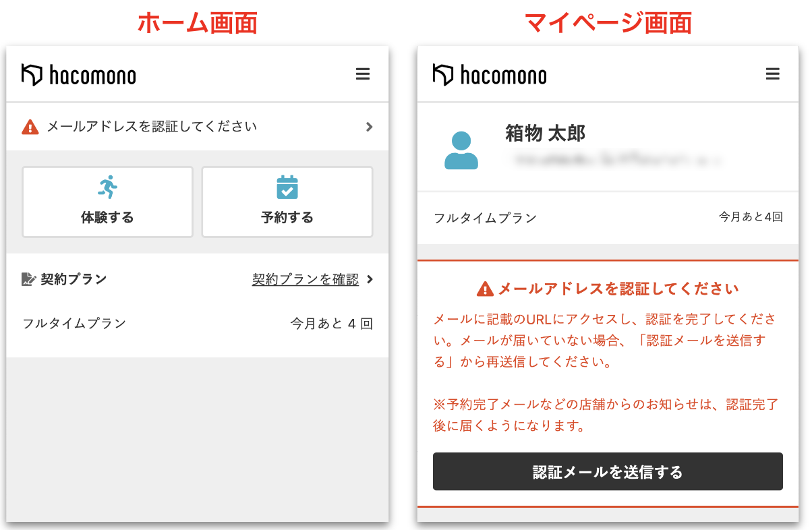Click the running person trial icon
The image size is (812, 530).
pos(107,187)
